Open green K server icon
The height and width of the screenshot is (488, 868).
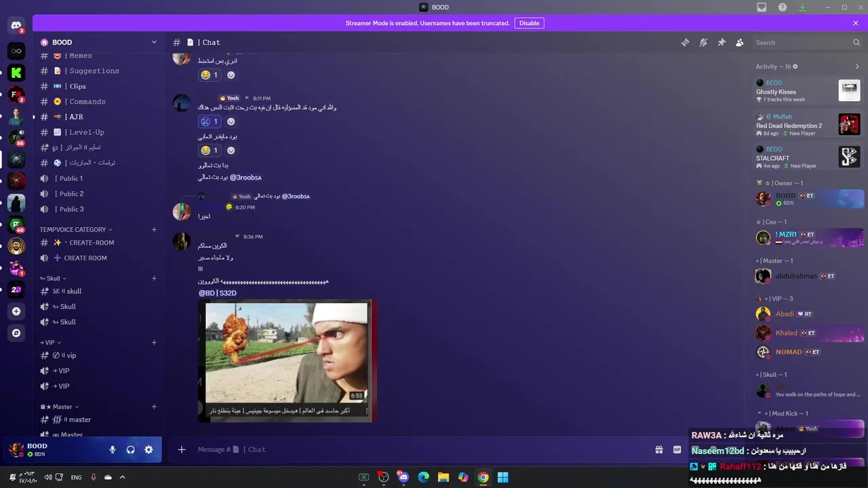coord(16,73)
